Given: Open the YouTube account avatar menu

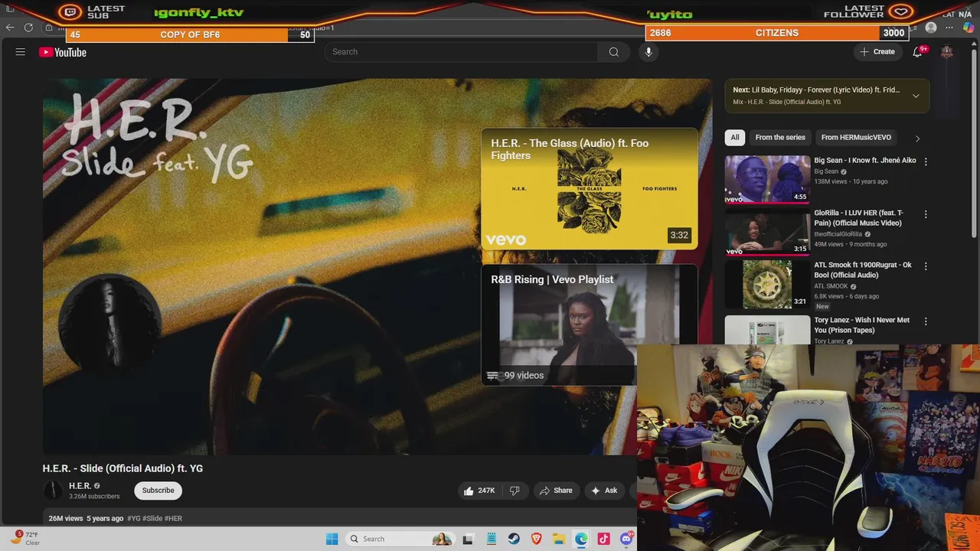Looking at the screenshot, I should click(947, 52).
